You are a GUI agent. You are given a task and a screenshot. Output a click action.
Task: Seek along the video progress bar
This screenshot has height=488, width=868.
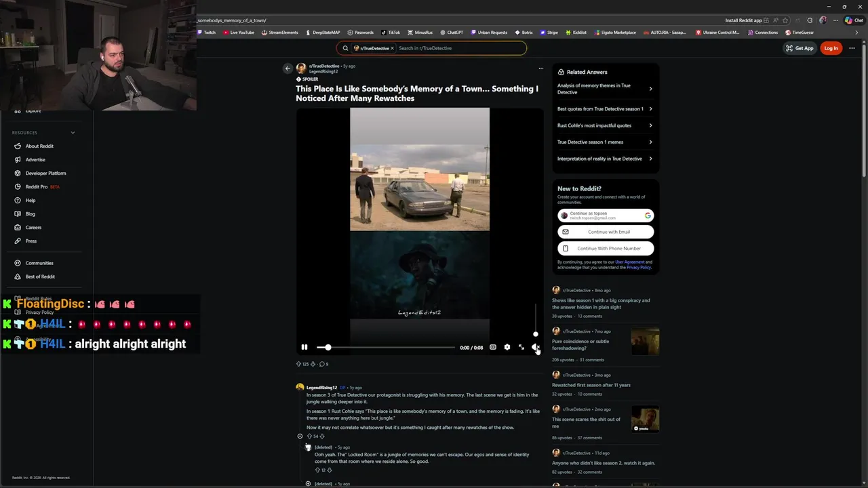point(386,347)
